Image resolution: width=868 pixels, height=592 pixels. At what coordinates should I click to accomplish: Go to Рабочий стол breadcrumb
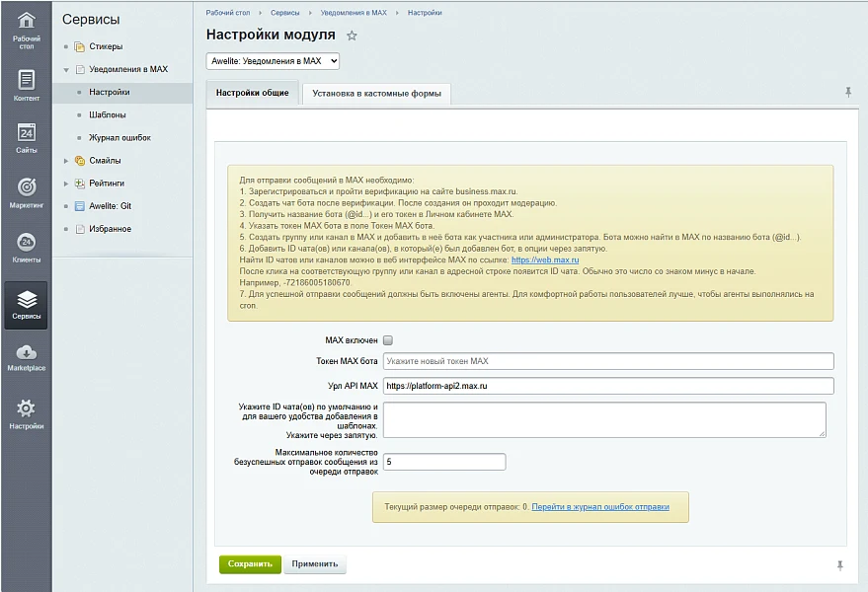click(228, 13)
